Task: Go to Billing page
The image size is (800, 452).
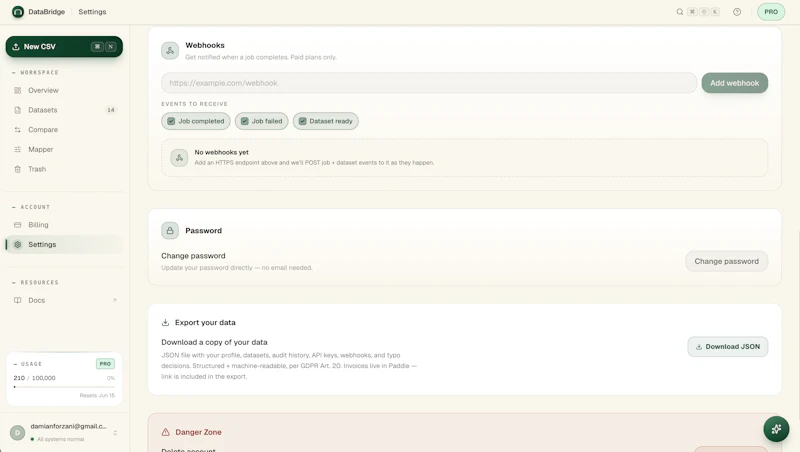Action: (64, 224)
